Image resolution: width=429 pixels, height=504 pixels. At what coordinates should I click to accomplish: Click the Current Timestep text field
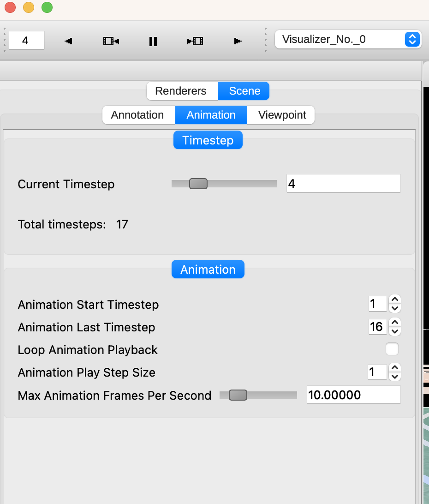pyautogui.click(x=343, y=184)
